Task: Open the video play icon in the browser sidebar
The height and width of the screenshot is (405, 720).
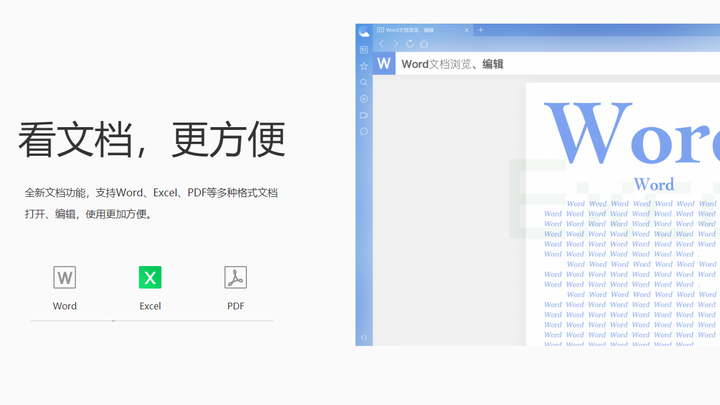Action: tap(364, 99)
